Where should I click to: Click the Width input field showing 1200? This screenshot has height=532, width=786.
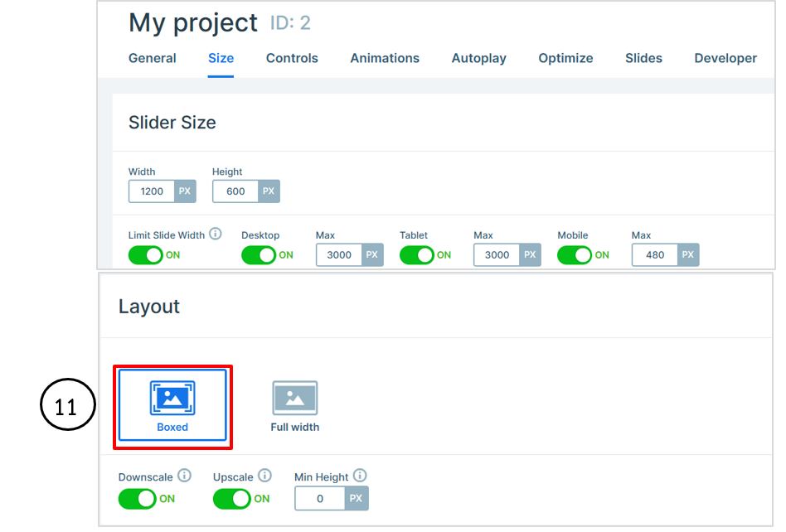[x=152, y=191]
